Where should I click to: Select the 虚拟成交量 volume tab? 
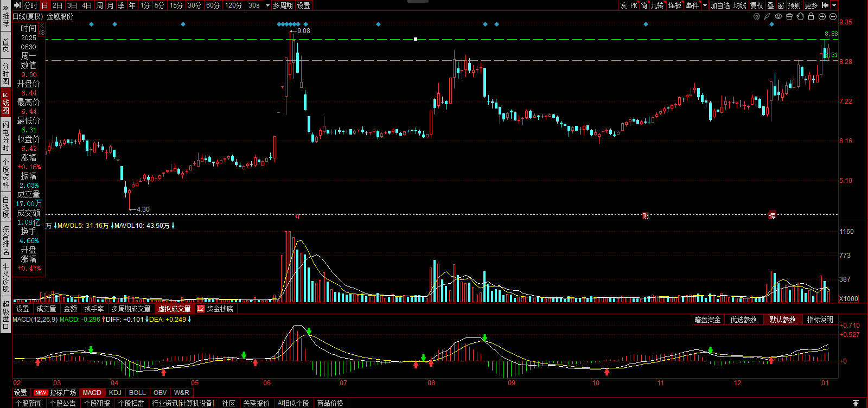[175, 309]
